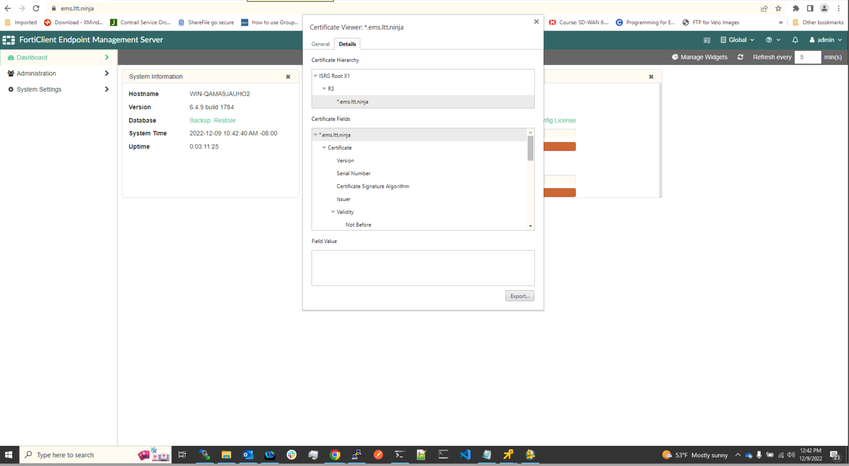Select Certificate Signature Algorithm field
The height and width of the screenshot is (466, 849).
(373, 186)
